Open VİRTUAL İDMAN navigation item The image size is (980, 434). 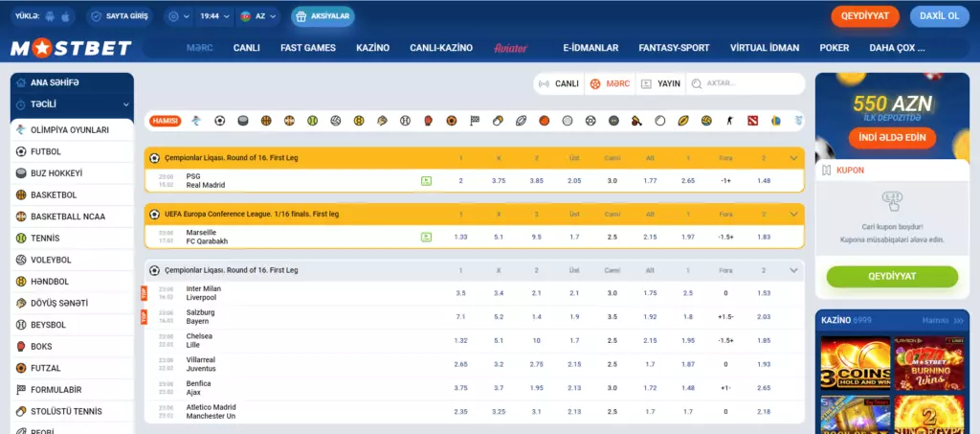tap(765, 48)
